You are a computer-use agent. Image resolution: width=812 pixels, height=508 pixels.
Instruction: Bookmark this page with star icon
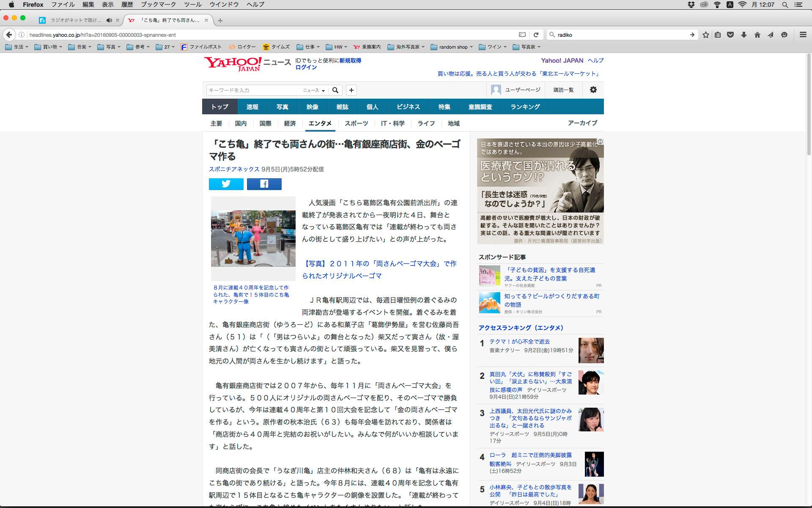705,35
